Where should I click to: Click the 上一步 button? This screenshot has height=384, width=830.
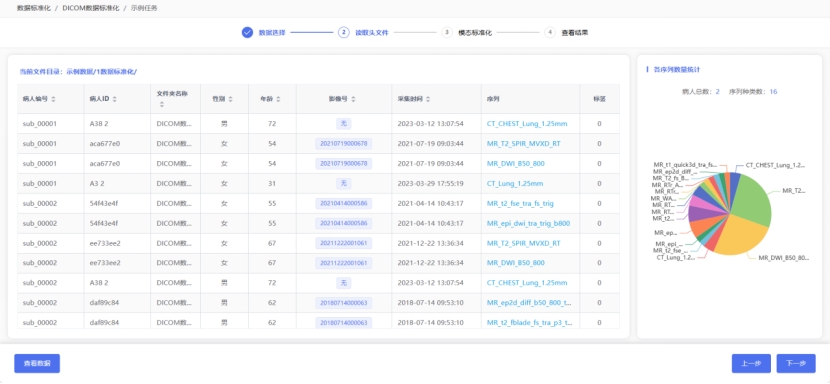point(751,363)
